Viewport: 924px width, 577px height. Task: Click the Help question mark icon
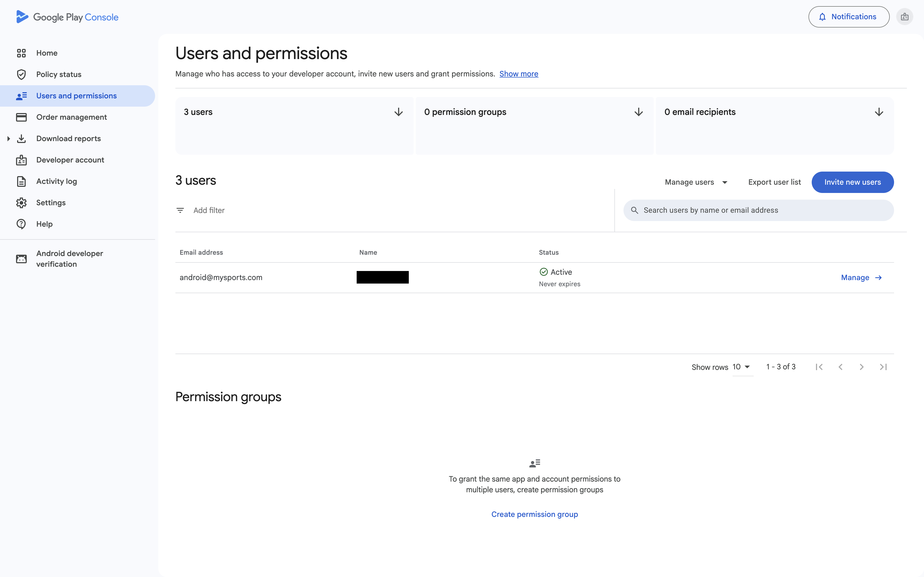(21, 224)
